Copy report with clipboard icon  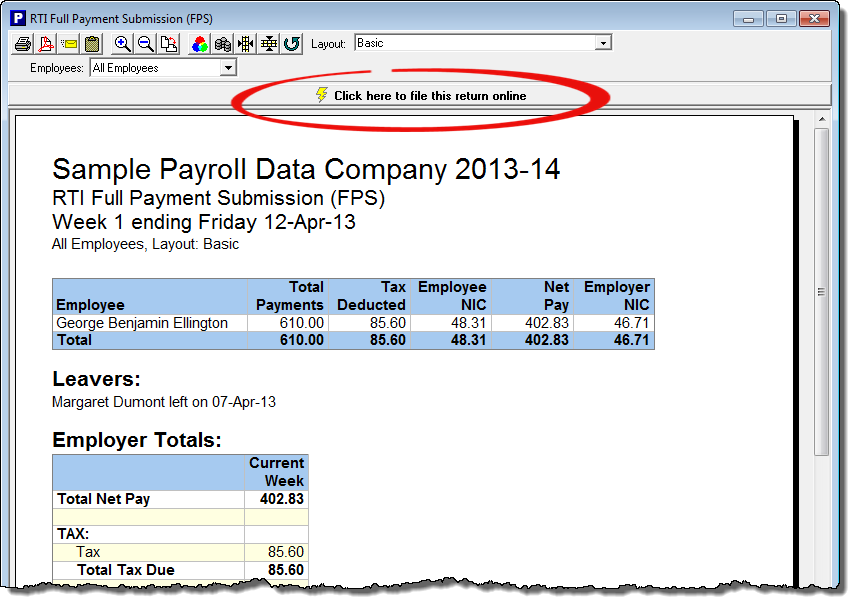(92, 44)
